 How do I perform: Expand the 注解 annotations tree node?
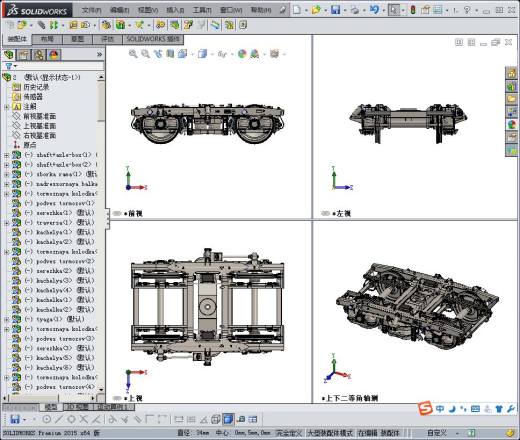click(7, 107)
